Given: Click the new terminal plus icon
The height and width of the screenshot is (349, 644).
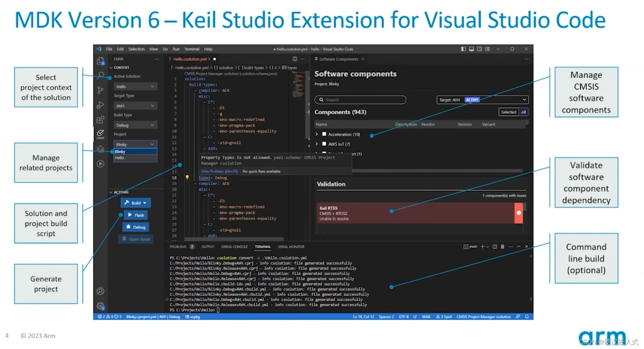Looking at the screenshot, I should (x=482, y=247).
